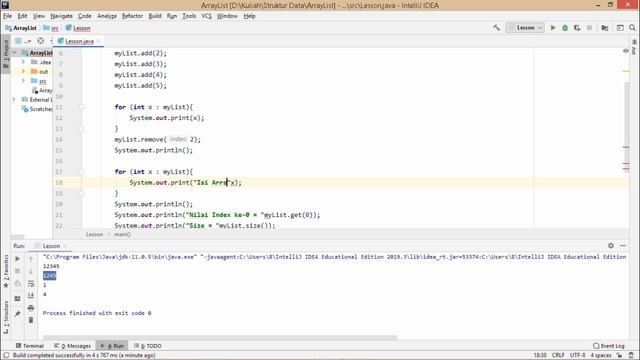Open the VCS menu
Image resolution: width=640 pixels, height=360 pixels.
207,16
